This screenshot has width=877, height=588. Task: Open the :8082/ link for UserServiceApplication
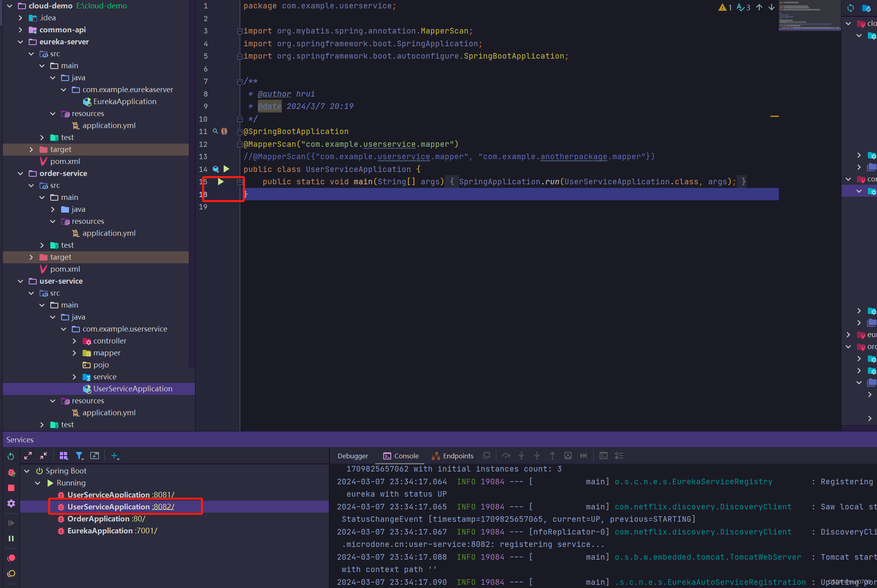[x=163, y=507]
